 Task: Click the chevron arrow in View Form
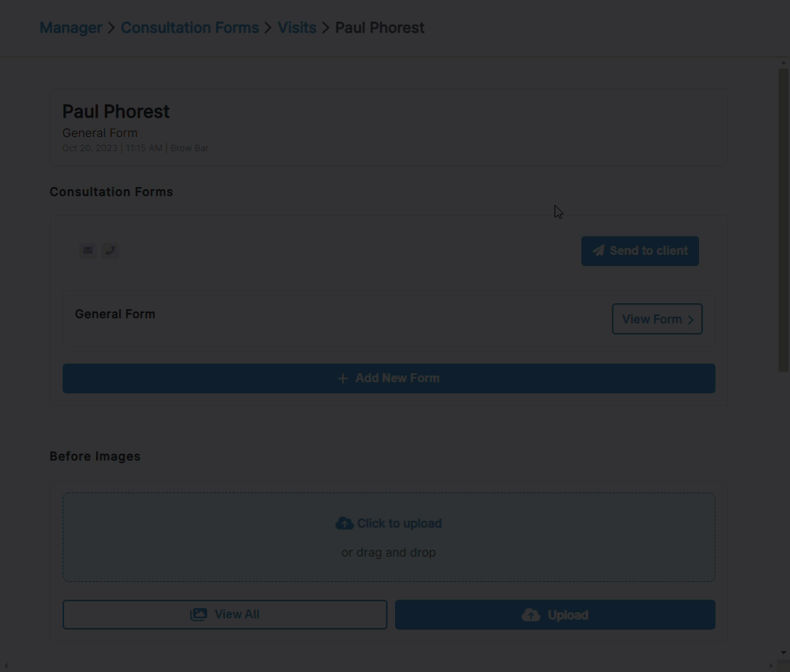[x=691, y=320]
